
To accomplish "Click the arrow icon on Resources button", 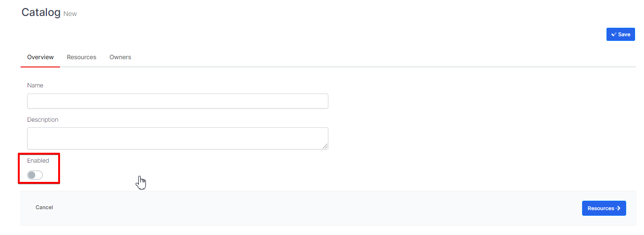I will 618,208.
